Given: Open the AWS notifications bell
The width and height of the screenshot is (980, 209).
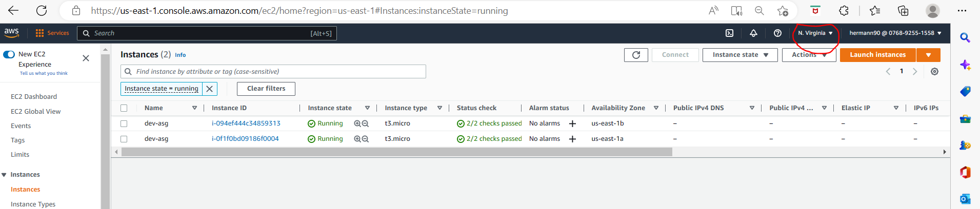Looking at the screenshot, I should click(753, 33).
